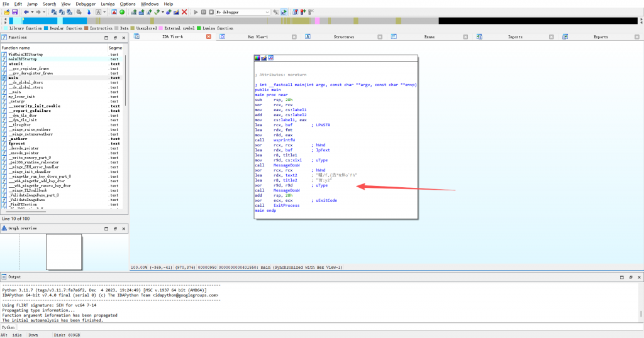This screenshot has height=338, width=644.
Task: Click the blue down arrow toolbar icon
Action: 88,12
